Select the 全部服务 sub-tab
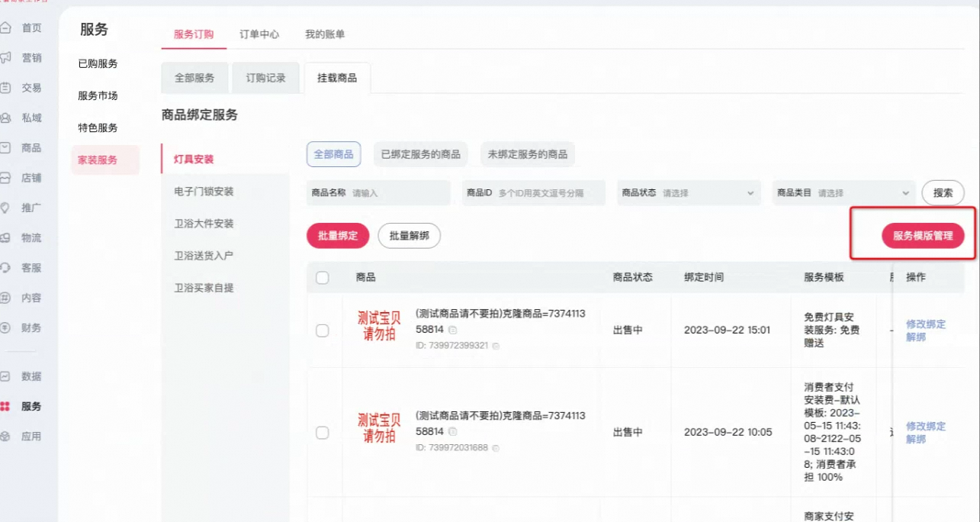980x522 pixels. [x=194, y=78]
